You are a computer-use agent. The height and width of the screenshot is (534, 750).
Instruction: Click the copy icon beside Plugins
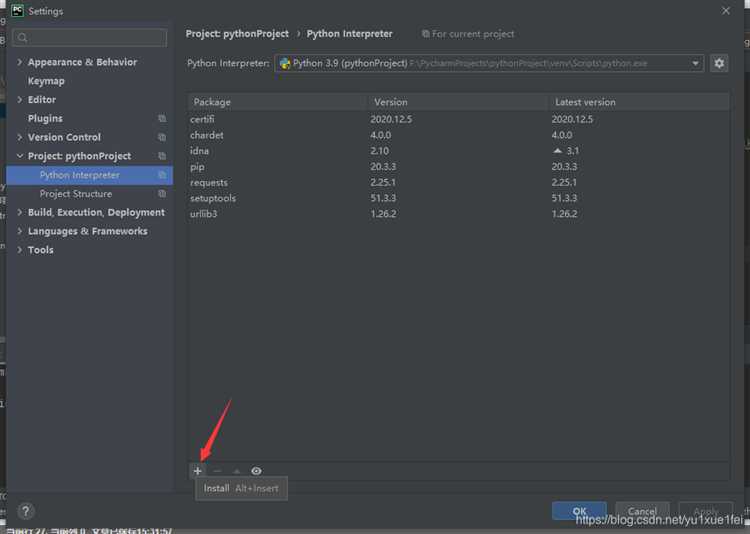[x=162, y=118]
